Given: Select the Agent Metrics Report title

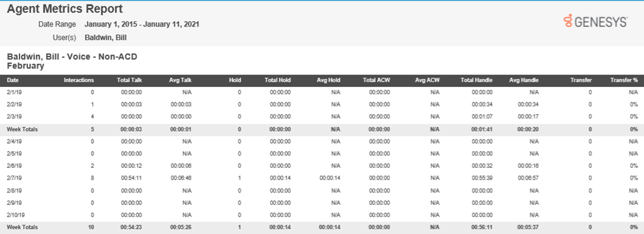Looking at the screenshot, I should (x=65, y=8).
